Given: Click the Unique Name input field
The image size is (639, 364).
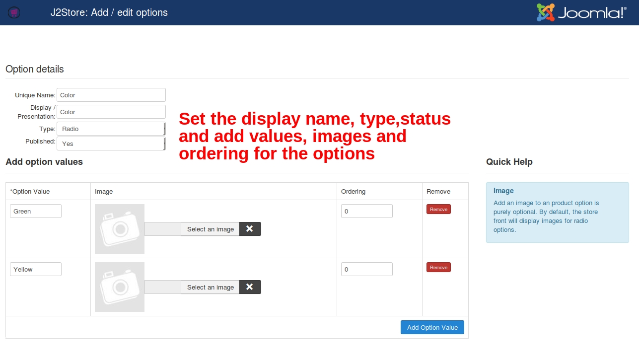Looking at the screenshot, I should (111, 95).
